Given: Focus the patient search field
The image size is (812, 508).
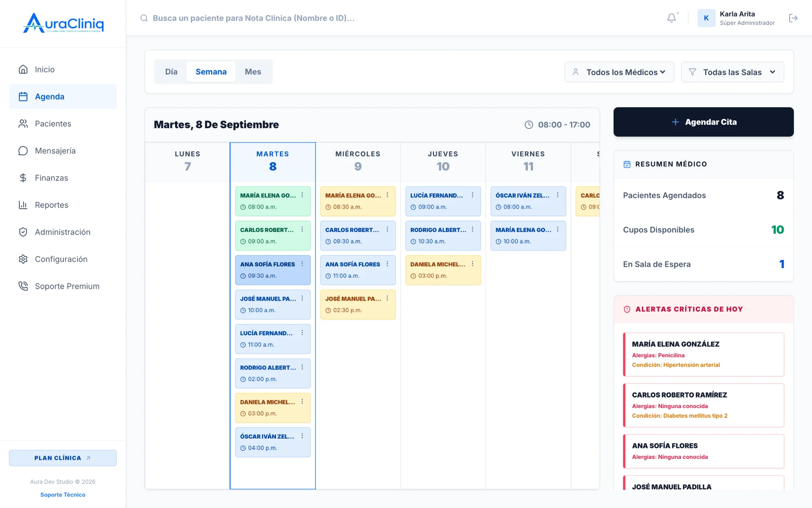Looking at the screenshot, I should coord(254,18).
